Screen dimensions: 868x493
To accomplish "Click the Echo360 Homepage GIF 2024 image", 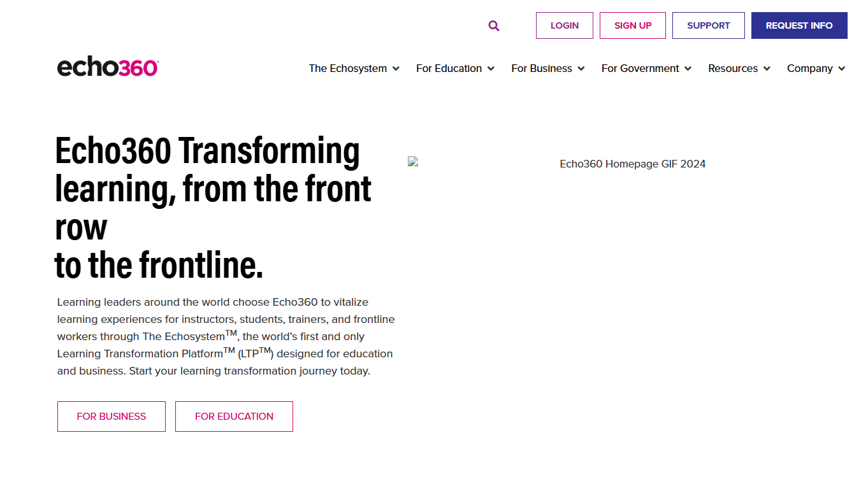I will 632,164.
